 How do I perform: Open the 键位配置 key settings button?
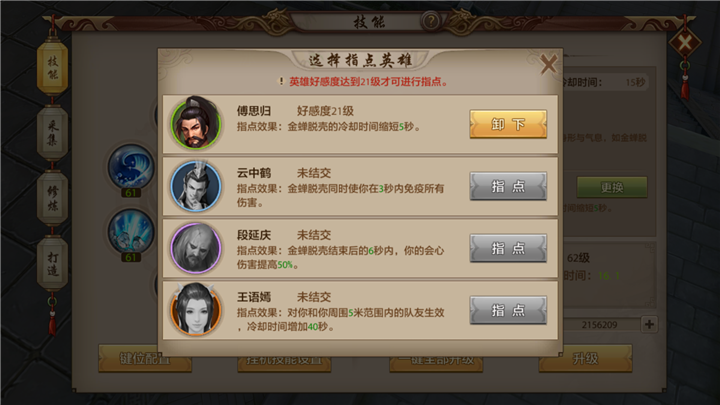145,358
